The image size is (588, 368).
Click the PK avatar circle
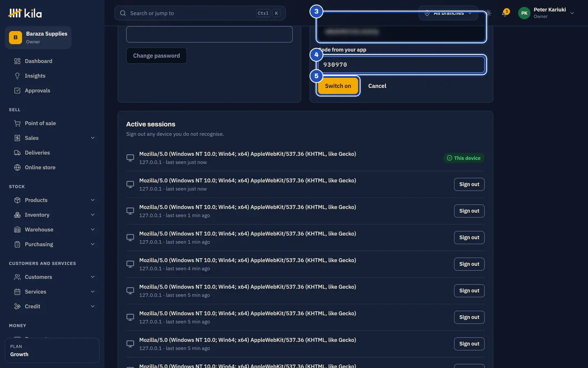[524, 13]
